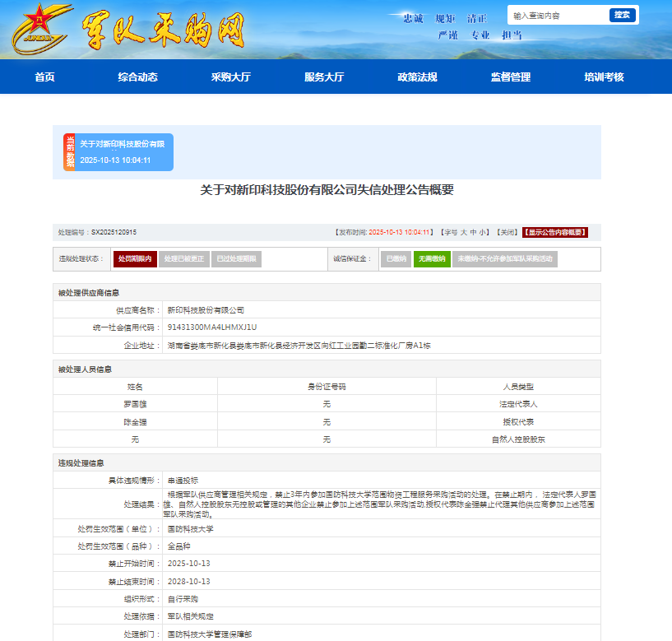This screenshot has height=641, width=672.
Task: Focus the 输入查询内容 search input field
Action: (557, 16)
